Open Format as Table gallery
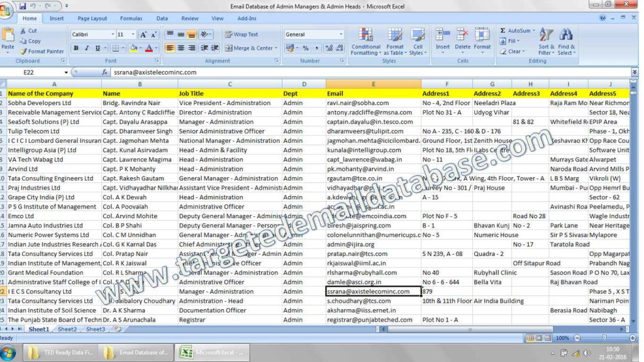Image resolution: width=644 pixels, height=362 pixels. [x=395, y=41]
